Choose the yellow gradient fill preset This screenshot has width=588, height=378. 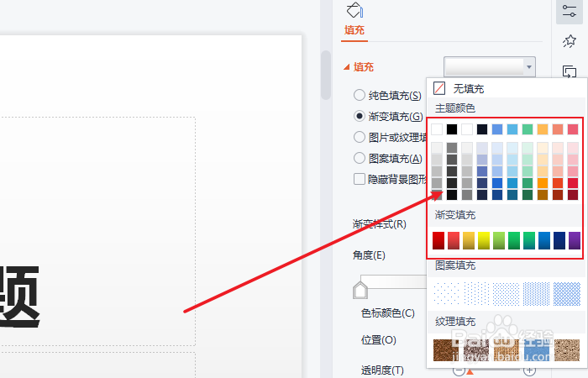coord(484,241)
